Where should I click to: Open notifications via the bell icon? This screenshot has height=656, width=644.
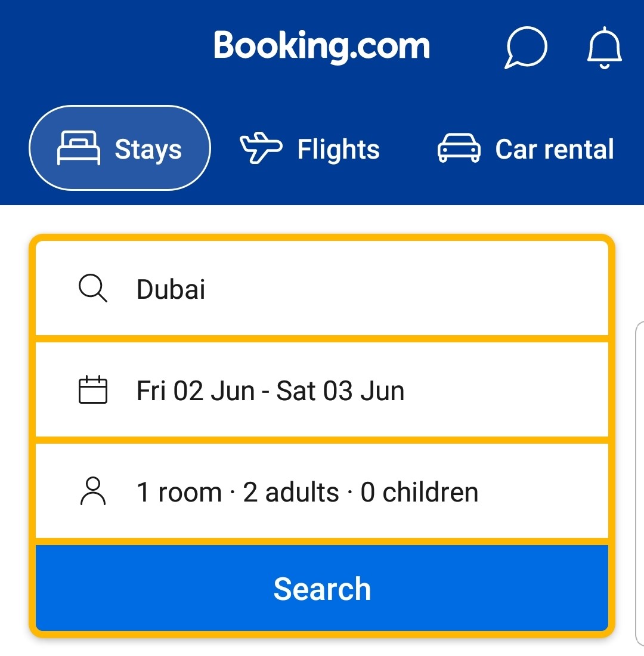click(605, 48)
